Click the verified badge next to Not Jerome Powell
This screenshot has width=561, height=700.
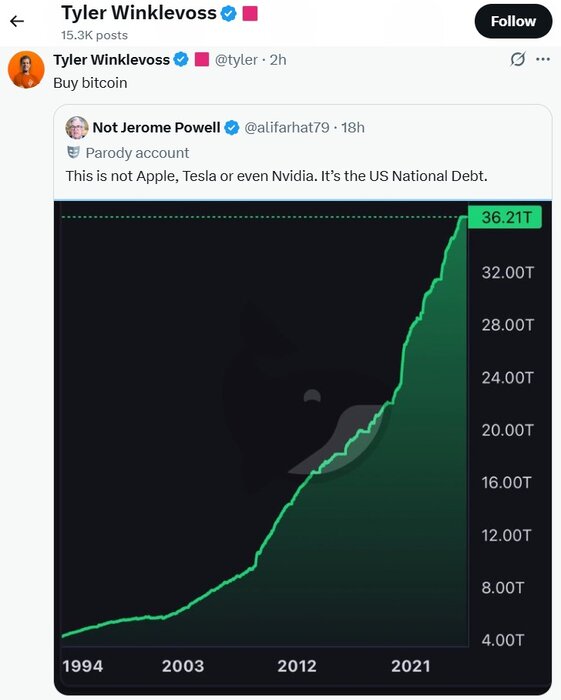click(x=232, y=128)
